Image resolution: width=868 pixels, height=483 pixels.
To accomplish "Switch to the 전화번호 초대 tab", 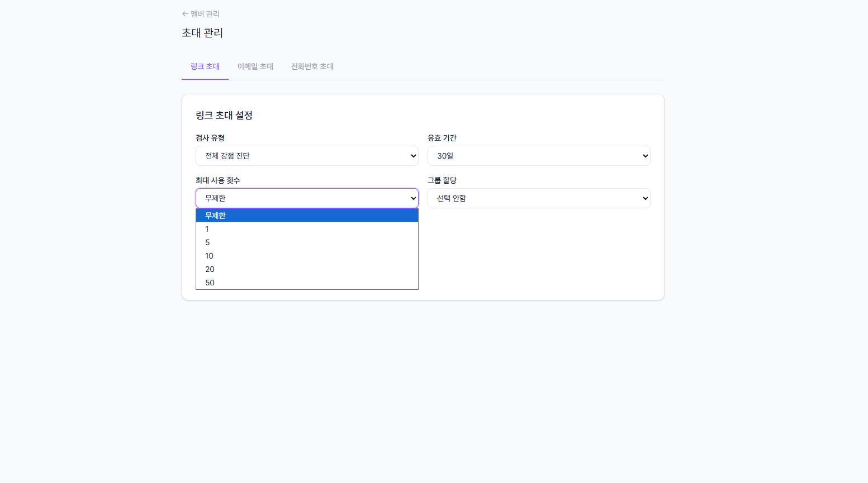I will tap(312, 66).
